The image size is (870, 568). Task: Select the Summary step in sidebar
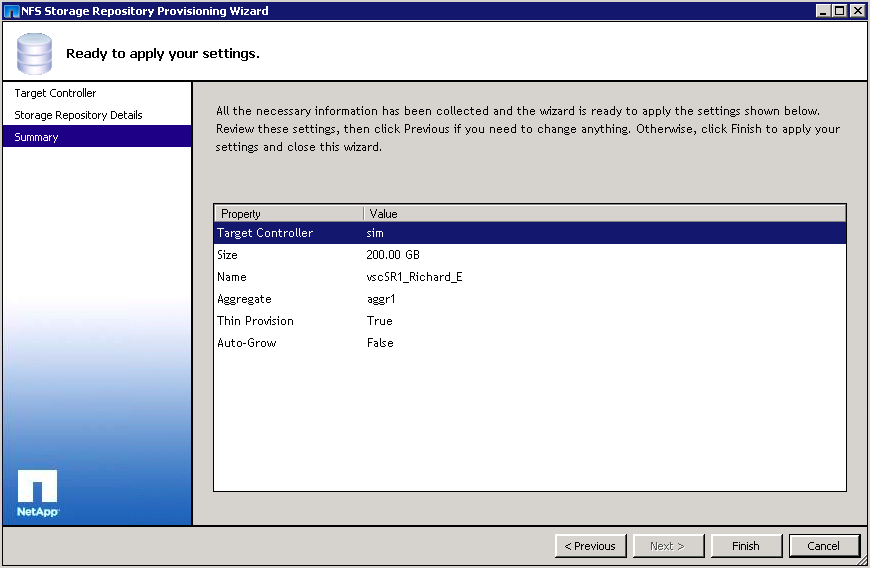[36, 137]
